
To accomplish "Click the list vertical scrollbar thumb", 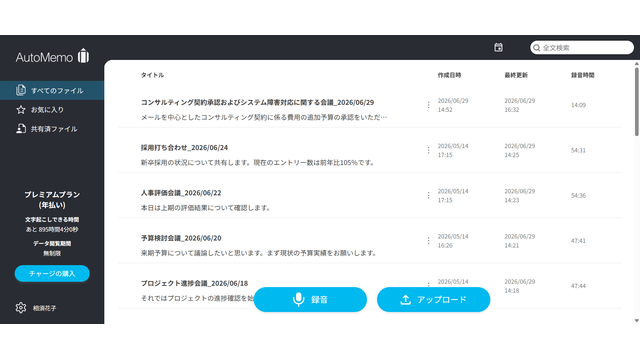I will (637, 102).
